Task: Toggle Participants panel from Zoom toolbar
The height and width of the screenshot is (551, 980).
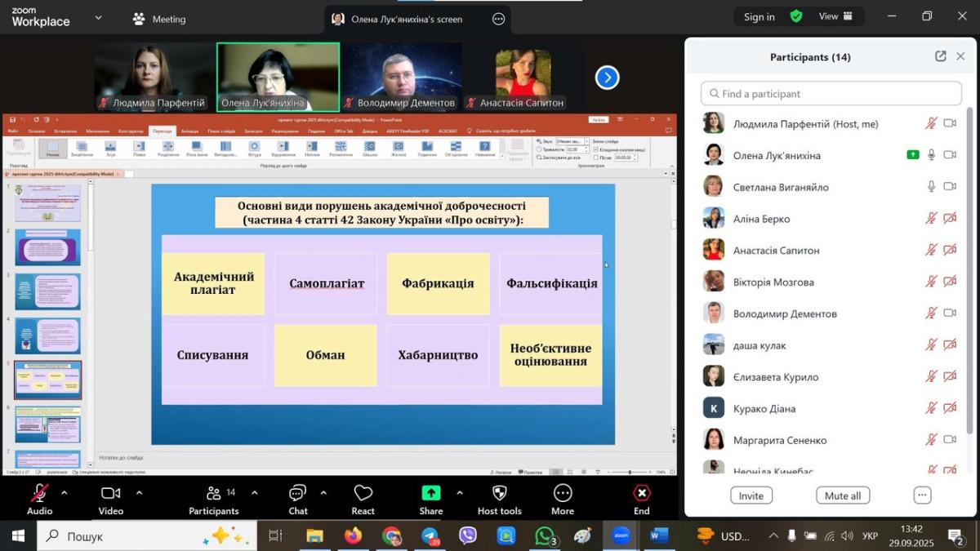Action: click(214, 498)
